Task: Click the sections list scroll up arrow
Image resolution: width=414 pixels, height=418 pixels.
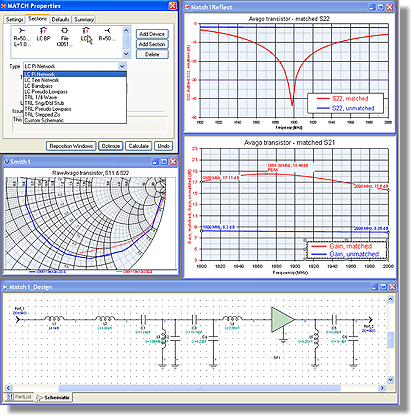Action: 126,31
